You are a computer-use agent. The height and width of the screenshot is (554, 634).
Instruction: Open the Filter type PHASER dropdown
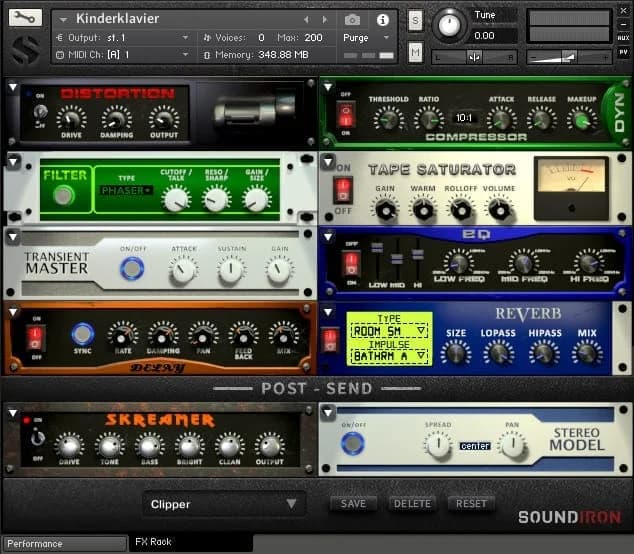(127, 190)
